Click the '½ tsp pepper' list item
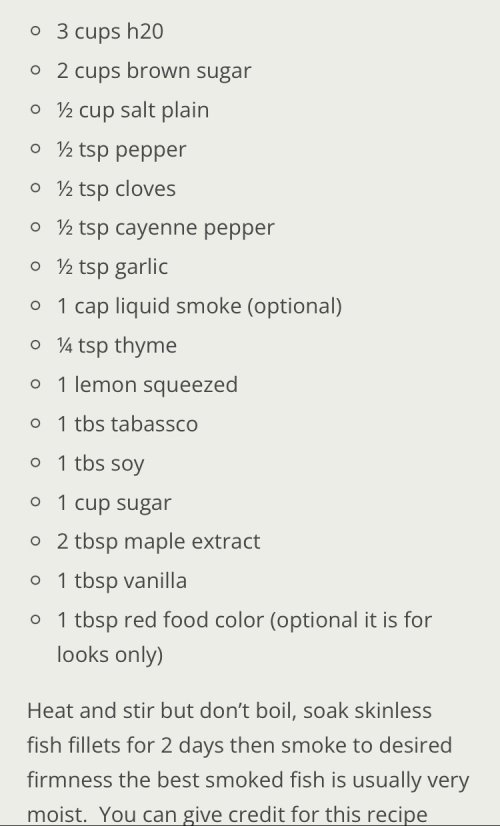This screenshot has width=500, height=826. [x=121, y=150]
